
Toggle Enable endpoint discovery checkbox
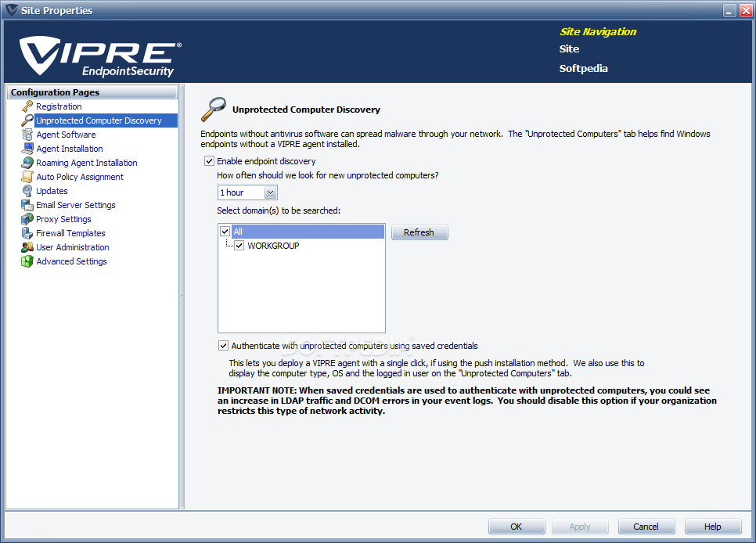coord(209,161)
